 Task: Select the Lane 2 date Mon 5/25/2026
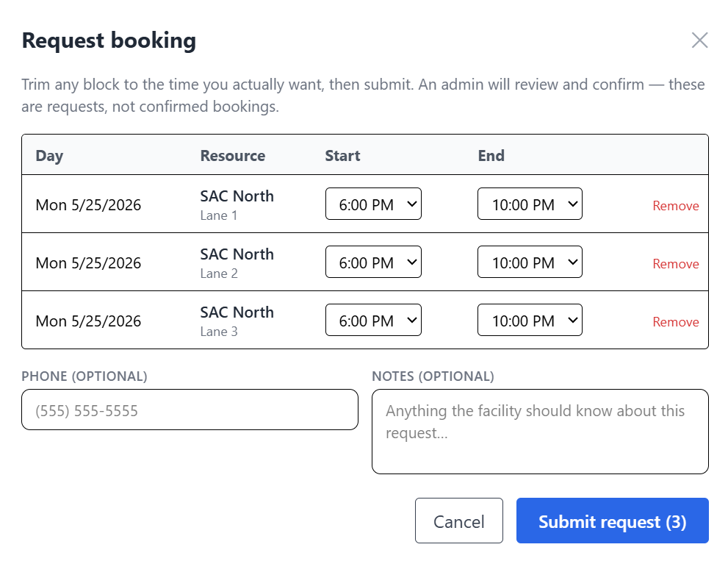coord(88,263)
